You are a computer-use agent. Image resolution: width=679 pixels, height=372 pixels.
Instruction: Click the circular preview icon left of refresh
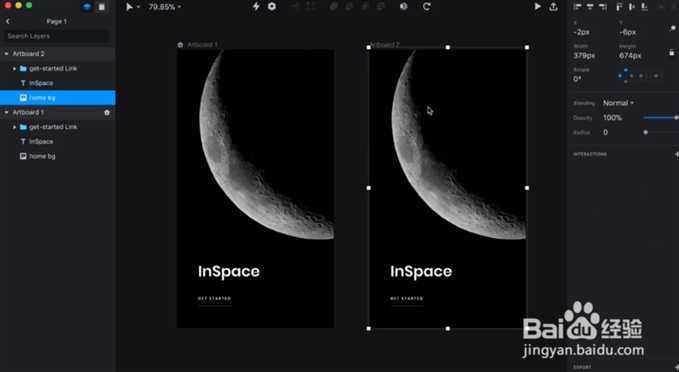(404, 6)
